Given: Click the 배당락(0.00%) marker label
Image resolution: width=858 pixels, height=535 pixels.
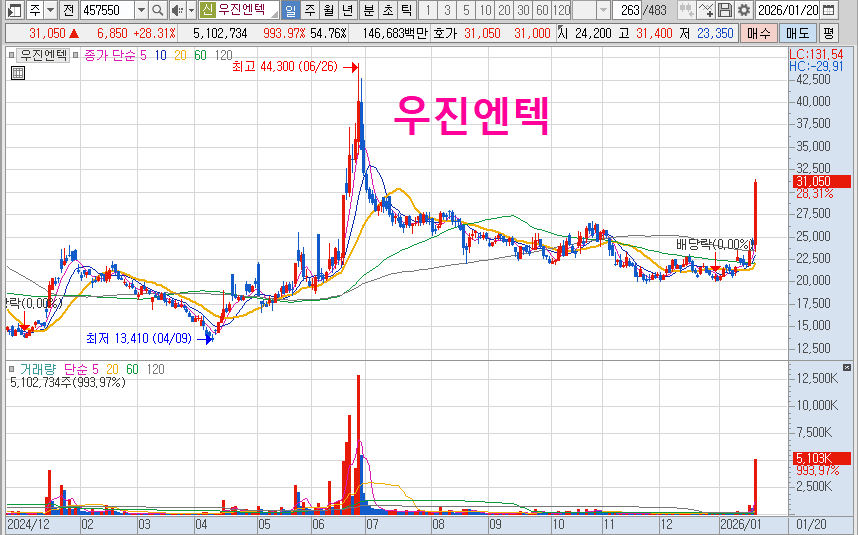Looking at the screenshot, I should point(713,244).
